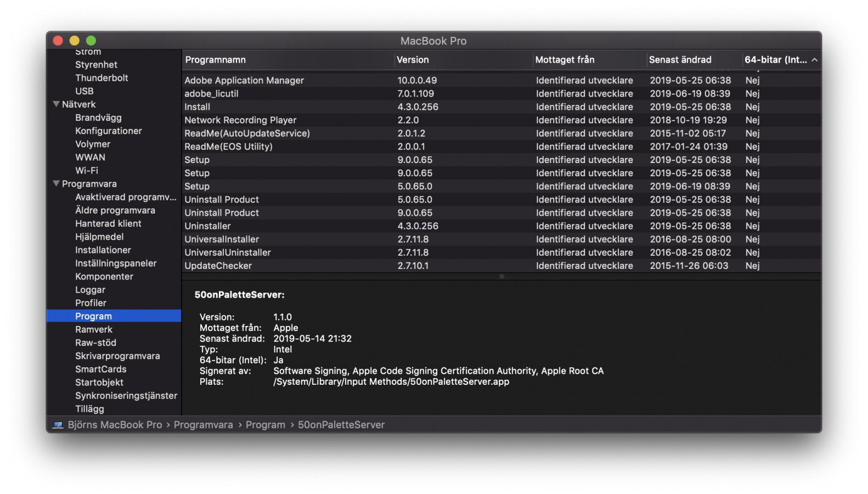Click the split pane divider handle dot
Viewport: 868px width, 494px height.
click(x=501, y=277)
